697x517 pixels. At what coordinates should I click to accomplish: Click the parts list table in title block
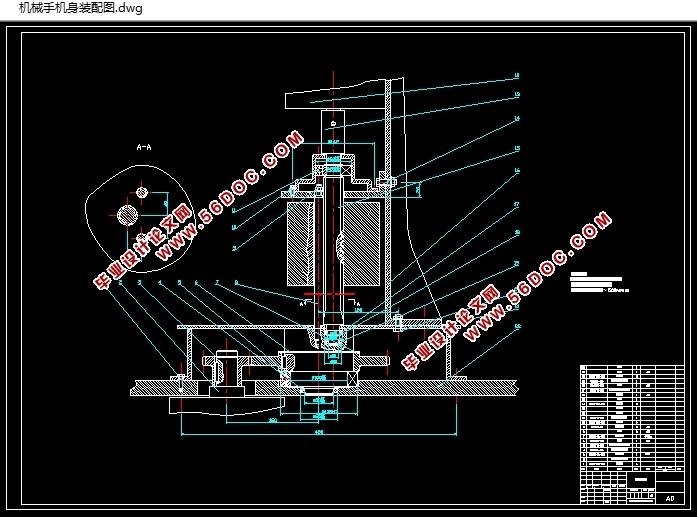[632, 418]
